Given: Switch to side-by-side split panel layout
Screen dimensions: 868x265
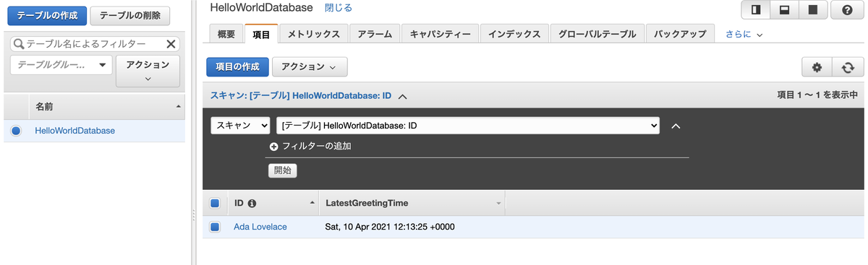Looking at the screenshot, I should click(756, 10).
